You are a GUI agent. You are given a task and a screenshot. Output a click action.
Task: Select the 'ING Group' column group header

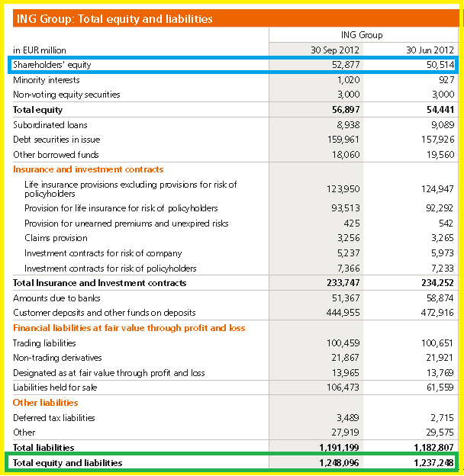point(362,35)
